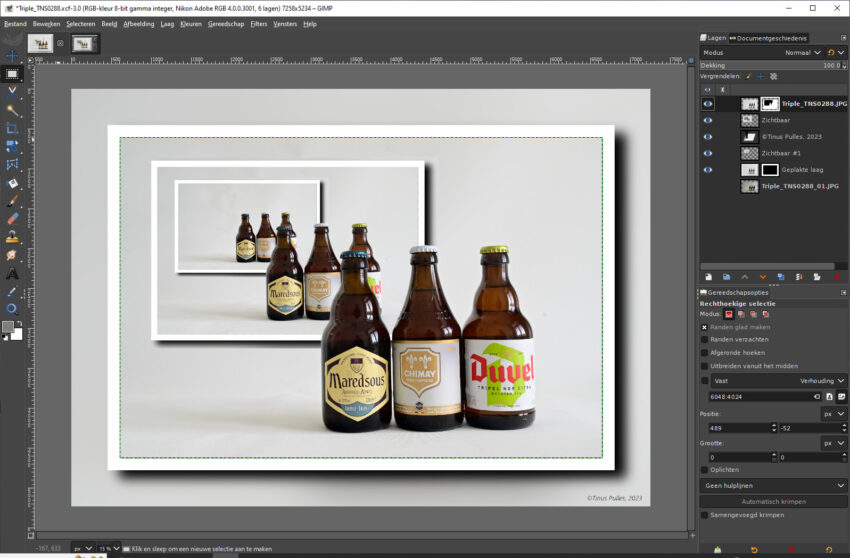This screenshot has width=850, height=558.
Task: Hide the Geplakte laag layer
Action: pyautogui.click(x=707, y=170)
